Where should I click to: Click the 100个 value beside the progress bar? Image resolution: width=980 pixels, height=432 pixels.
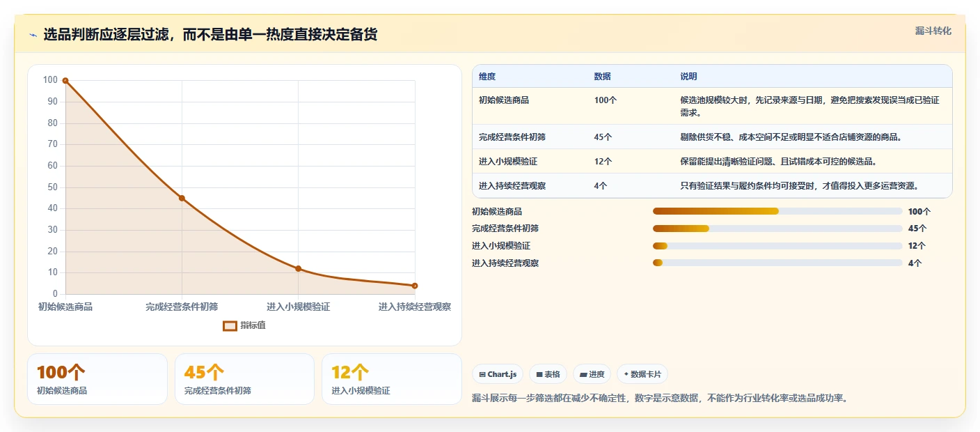click(x=919, y=211)
